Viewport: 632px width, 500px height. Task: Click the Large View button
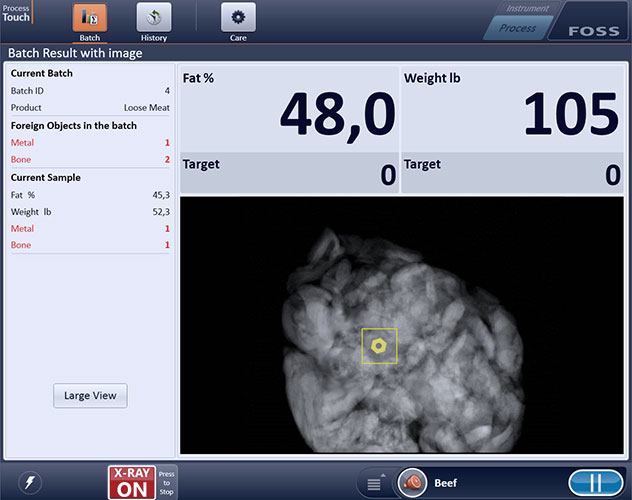pos(90,396)
